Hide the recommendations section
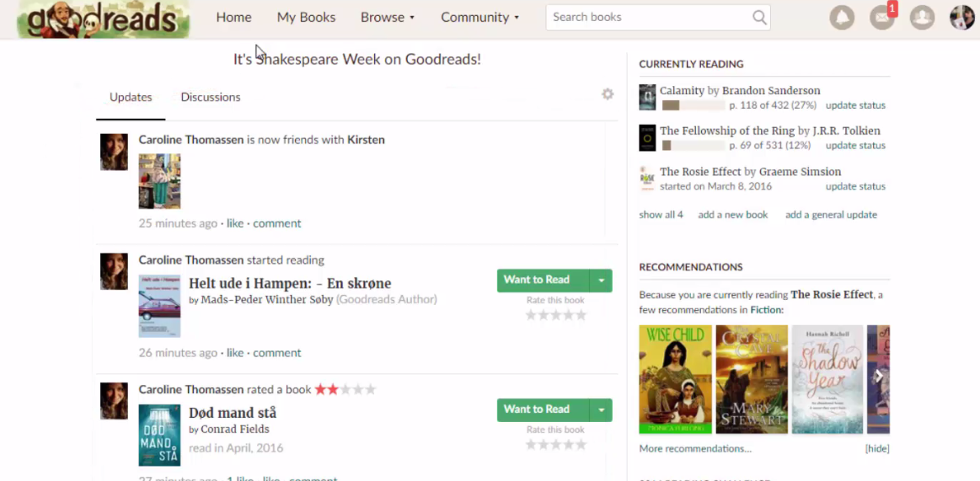Viewport: 980px width, 481px height. click(877, 448)
